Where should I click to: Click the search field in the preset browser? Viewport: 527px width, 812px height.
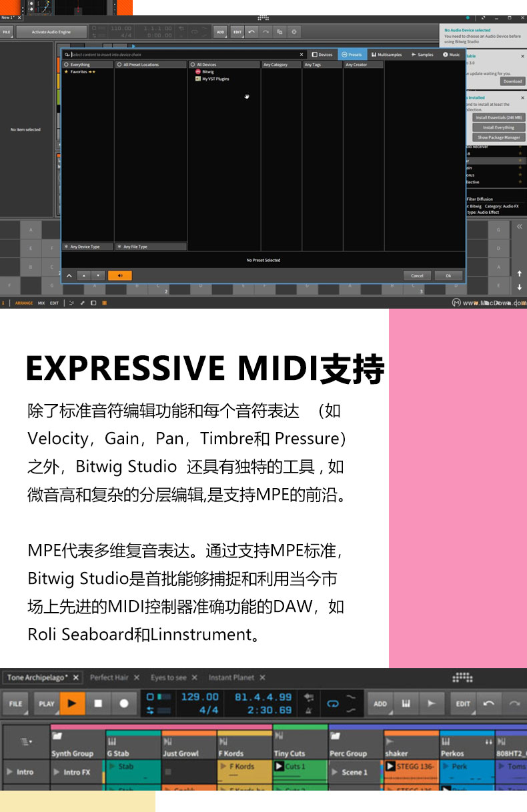point(184,55)
